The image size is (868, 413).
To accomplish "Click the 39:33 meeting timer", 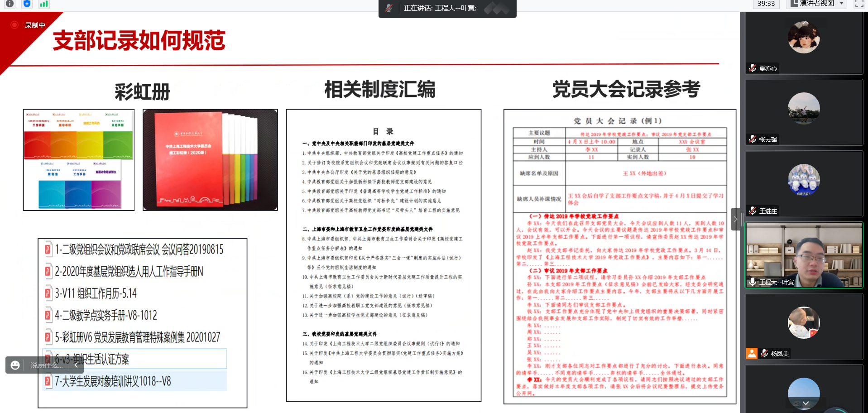I will point(766,4).
